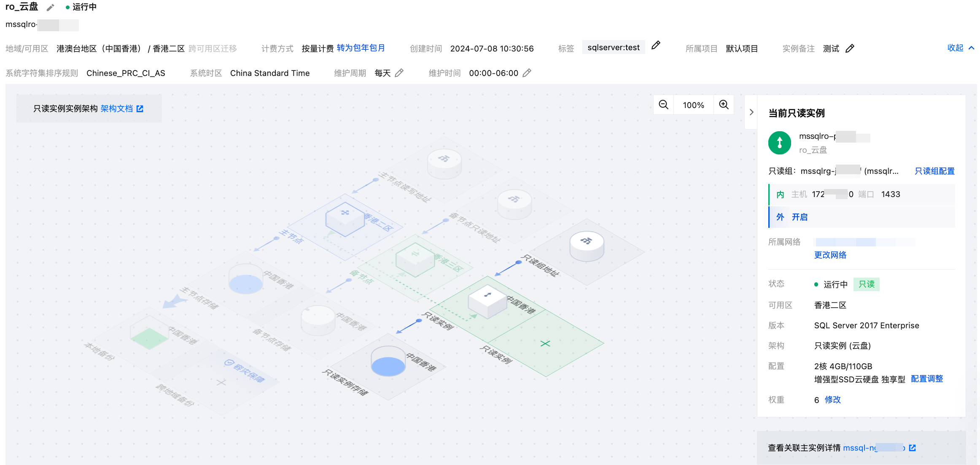
Task: Click 配置调整 to adjust configuration
Action: point(927,379)
